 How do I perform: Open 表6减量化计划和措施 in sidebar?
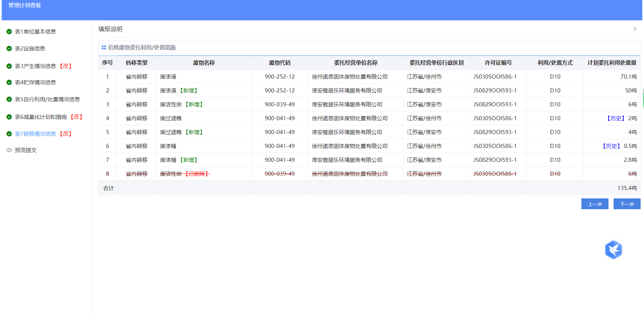coord(41,117)
